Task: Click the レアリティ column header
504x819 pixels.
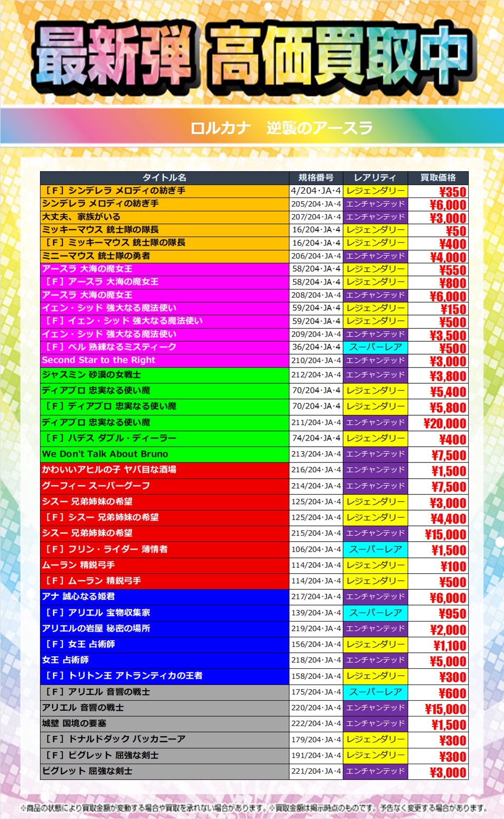Action: (x=375, y=178)
